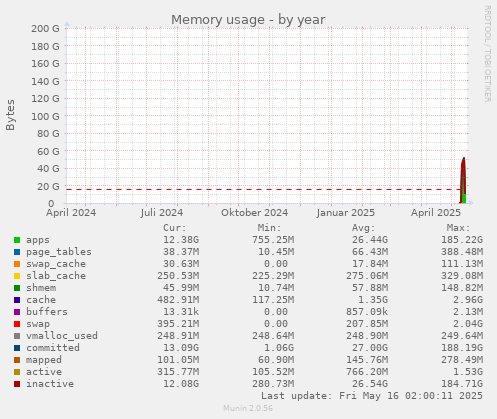This screenshot has width=497, height=419.
Task: Click the '200 G' y-axis label
Action: tap(45, 29)
